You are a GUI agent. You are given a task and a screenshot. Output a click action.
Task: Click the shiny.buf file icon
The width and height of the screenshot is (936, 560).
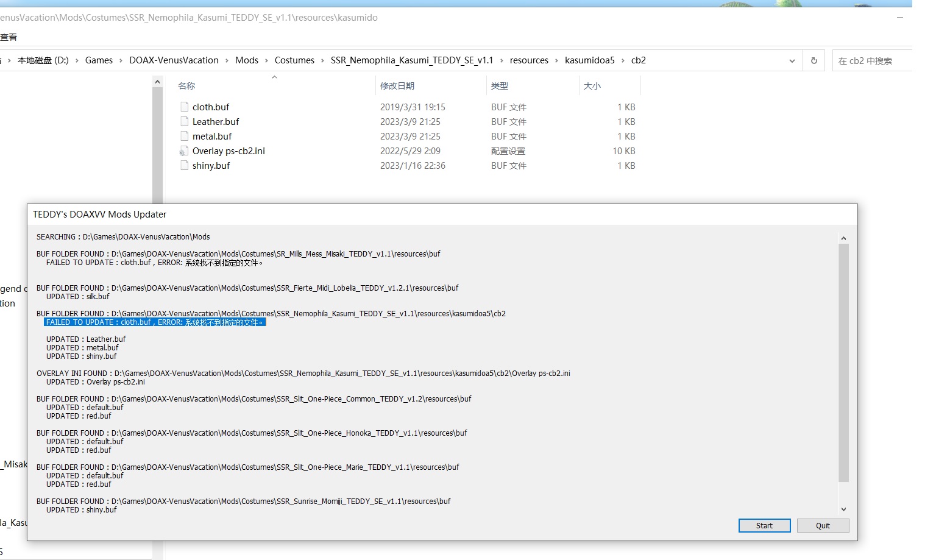point(185,166)
